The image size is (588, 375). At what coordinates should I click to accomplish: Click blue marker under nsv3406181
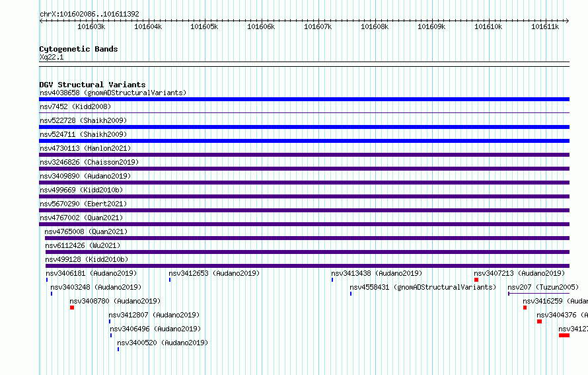pyautogui.click(x=47, y=280)
